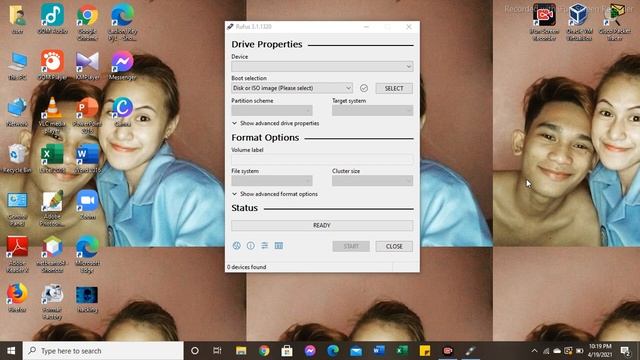Click the SELECT button in Rufus
The width and height of the screenshot is (640, 360).
[x=394, y=88]
